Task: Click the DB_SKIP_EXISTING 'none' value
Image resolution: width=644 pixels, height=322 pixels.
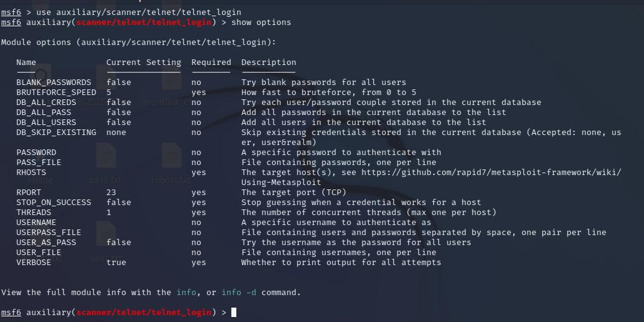Action: coord(116,133)
